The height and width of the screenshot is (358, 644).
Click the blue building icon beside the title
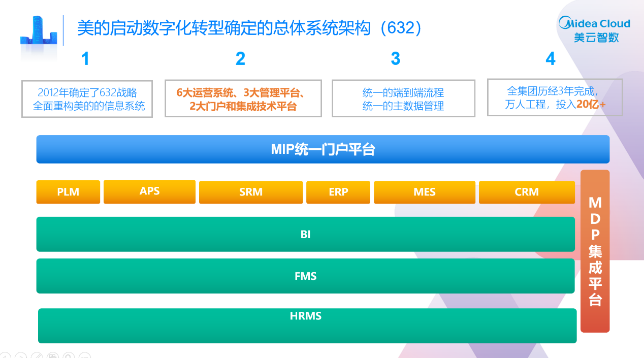(x=39, y=30)
